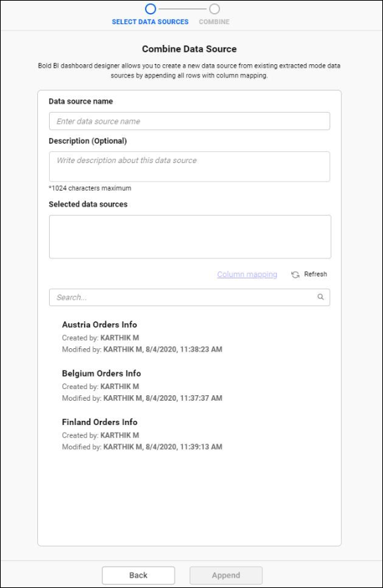Click inside the Selected data sources box

pos(190,236)
